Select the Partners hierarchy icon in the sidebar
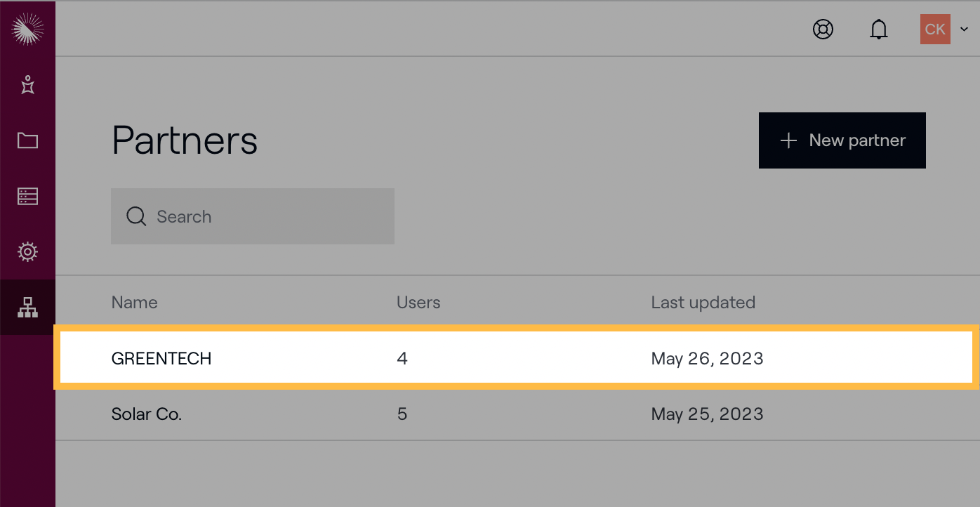This screenshot has width=980, height=507. pyautogui.click(x=27, y=307)
